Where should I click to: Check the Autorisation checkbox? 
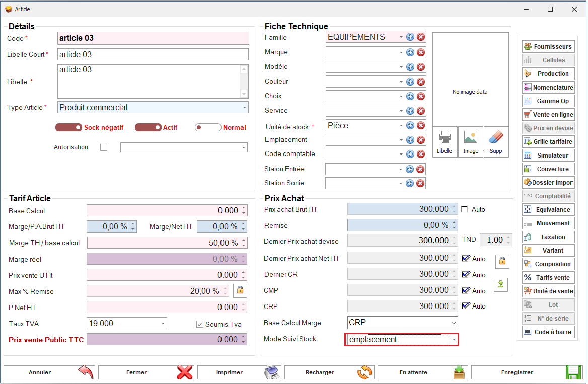104,147
